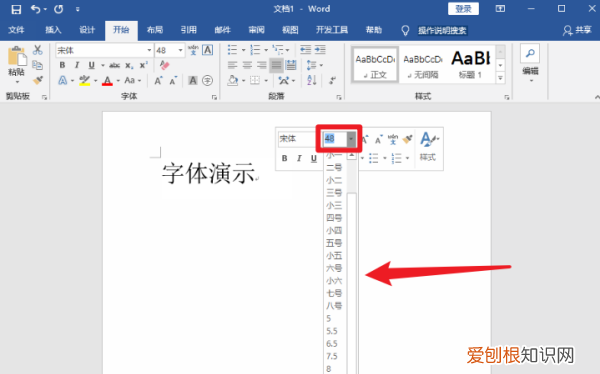Click the multilevel list icon
The width and height of the screenshot is (600, 374).
pos(278,50)
